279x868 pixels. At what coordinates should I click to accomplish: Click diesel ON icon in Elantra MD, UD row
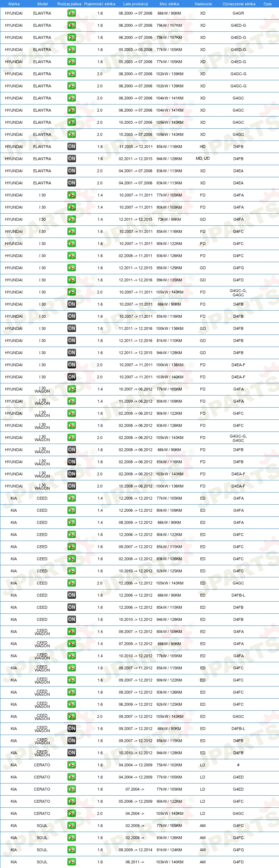(x=71, y=159)
